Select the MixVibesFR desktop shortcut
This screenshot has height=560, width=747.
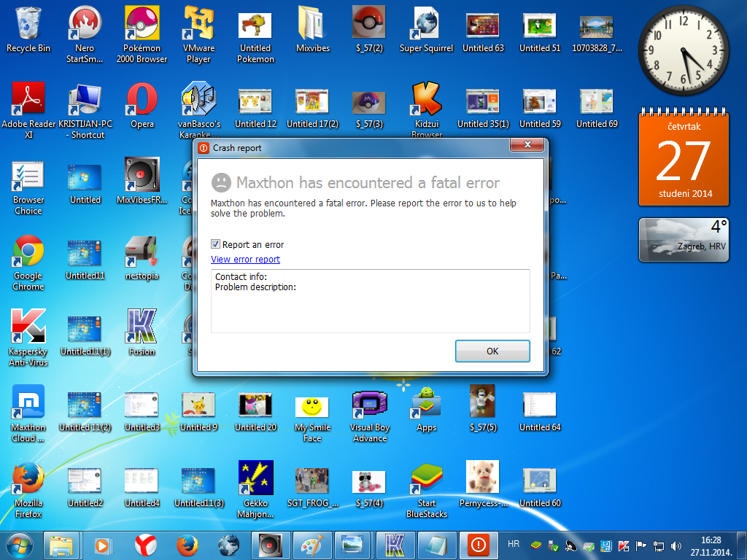click(142, 181)
